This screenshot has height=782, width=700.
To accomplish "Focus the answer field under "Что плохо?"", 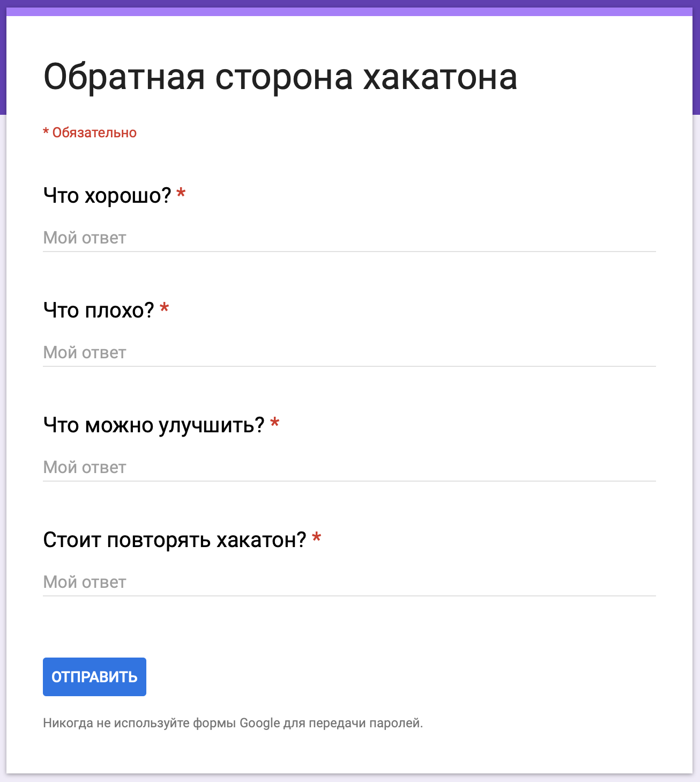I will 349,353.
